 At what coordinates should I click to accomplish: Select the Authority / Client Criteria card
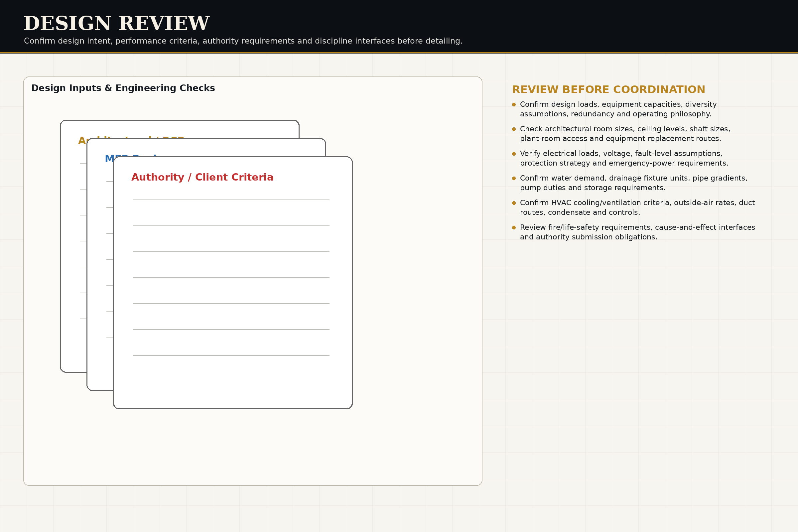point(233,283)
